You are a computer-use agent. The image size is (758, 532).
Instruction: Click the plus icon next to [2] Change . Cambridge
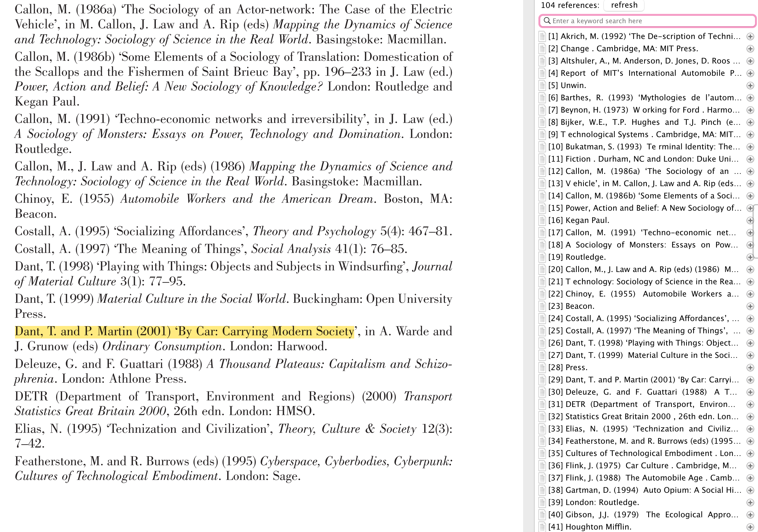point(750,49)
